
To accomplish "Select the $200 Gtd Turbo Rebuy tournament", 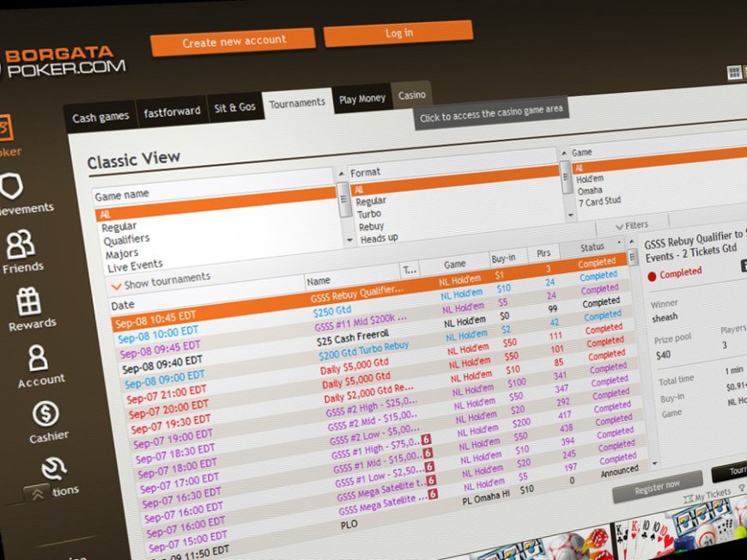I will [363, 350].
